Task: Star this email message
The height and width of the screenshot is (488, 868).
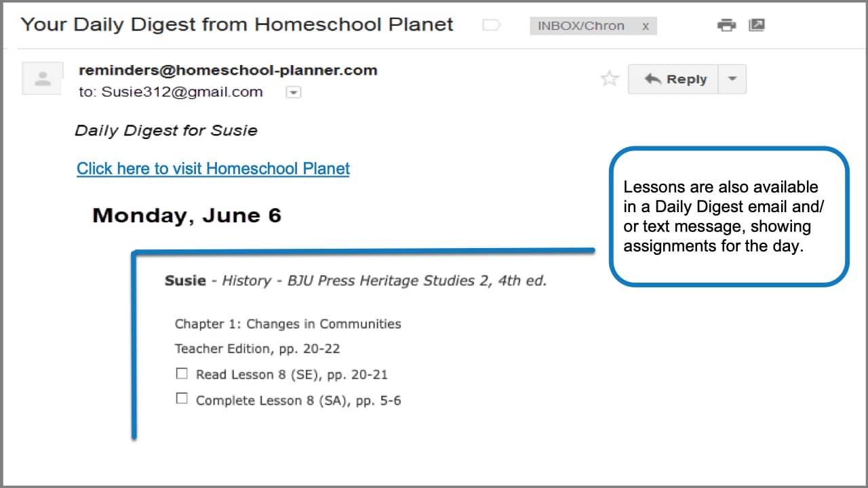Action: coord(610,79)
